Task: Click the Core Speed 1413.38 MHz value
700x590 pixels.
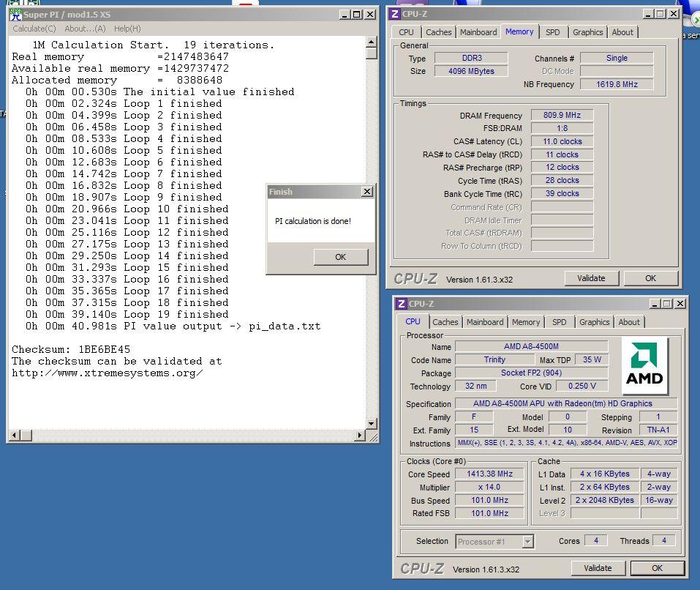Action: pyautogui.click(x=490, y=474)
